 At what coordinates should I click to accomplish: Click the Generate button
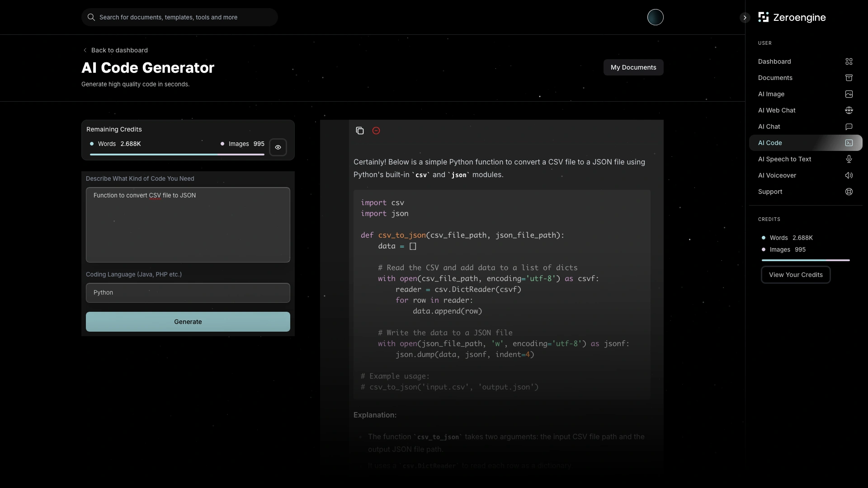coord(188,322)
